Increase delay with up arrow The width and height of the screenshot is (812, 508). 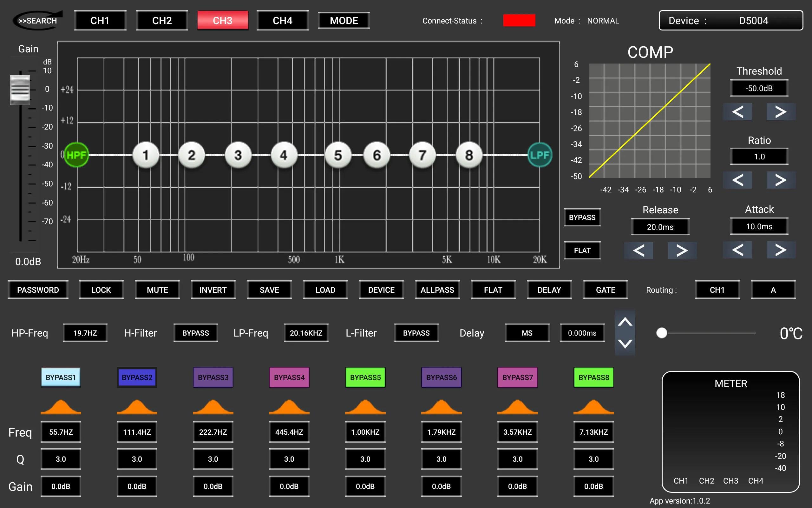[x=625, y=322]
